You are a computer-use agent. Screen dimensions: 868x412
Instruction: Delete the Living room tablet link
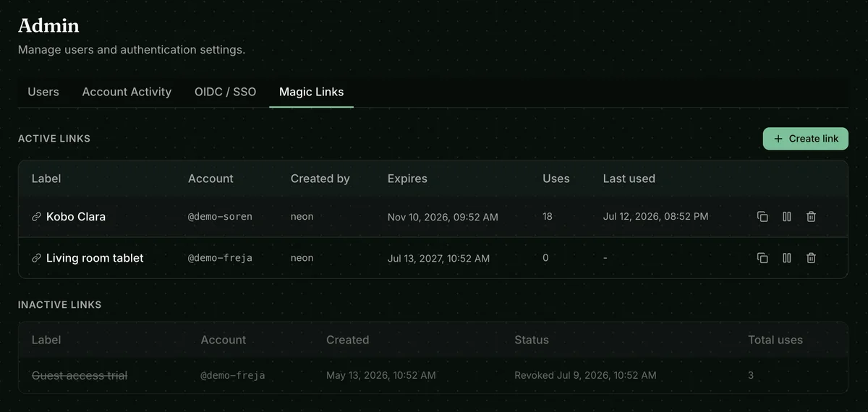pyautogui.click(x=811, y=257)
